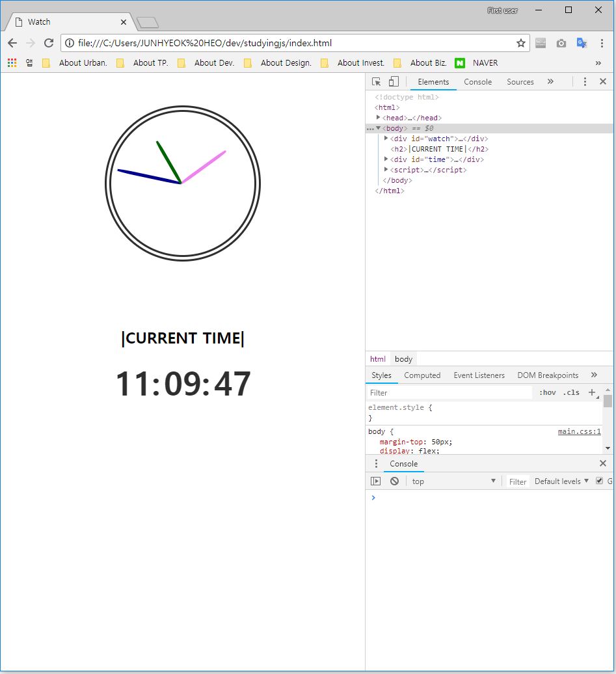Toggle the :hov element state button
Viewport: 616px width, 674px height.
click(547, 392)
